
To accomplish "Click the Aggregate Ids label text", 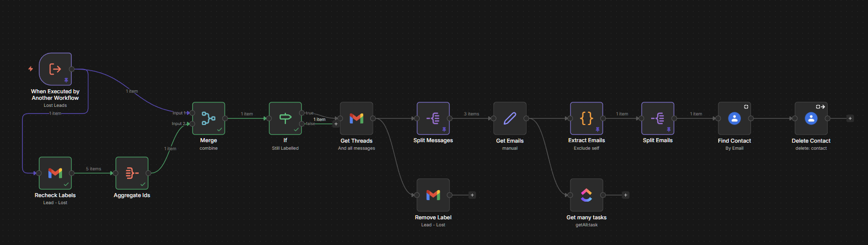I will click(132, 195).
